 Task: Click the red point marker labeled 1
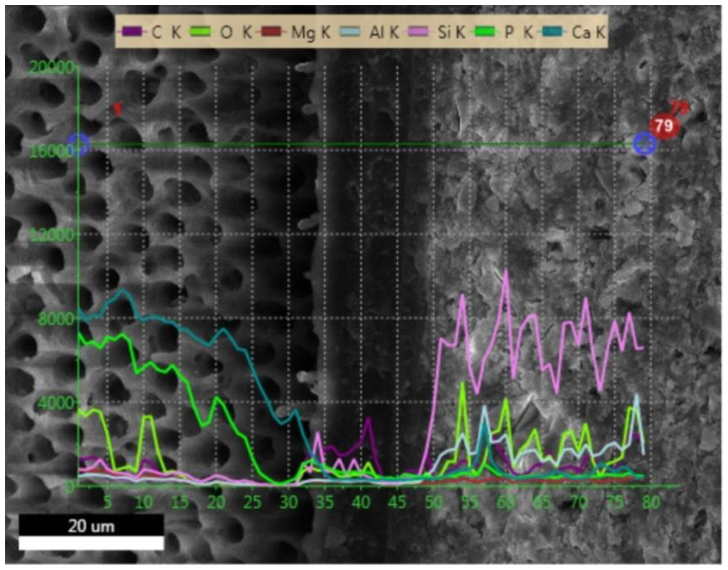tap(117, 109)
